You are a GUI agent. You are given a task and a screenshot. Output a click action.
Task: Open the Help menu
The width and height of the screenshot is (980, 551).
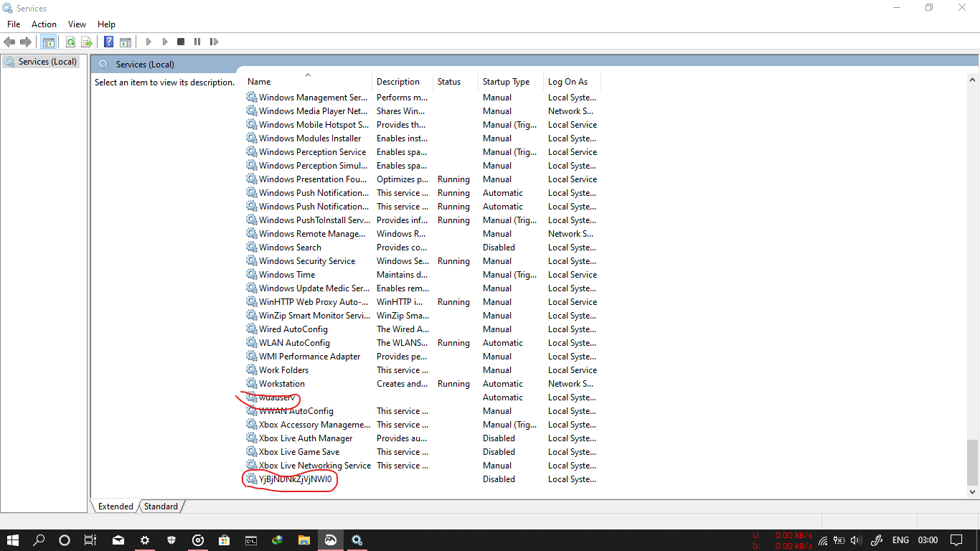(106, 24)
